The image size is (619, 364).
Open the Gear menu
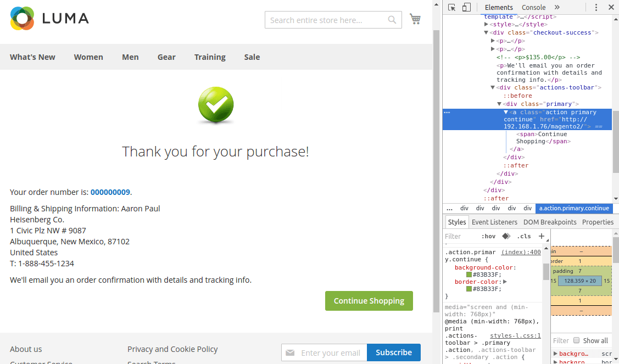[166, 57]
